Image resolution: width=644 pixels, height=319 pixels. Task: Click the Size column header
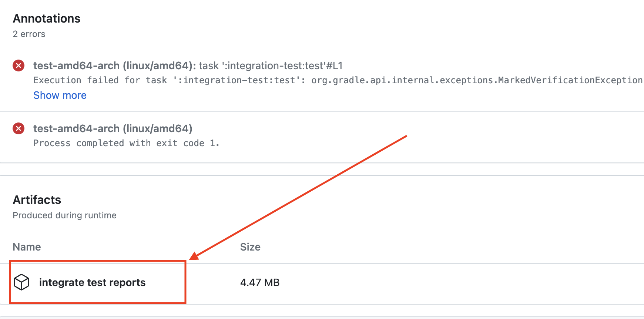[x=250, y=247]
